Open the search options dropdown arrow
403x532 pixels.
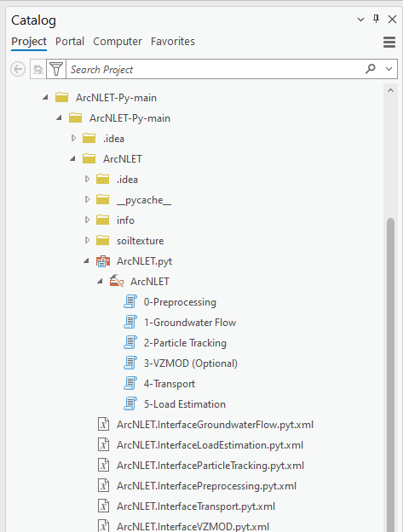(389, 69)
